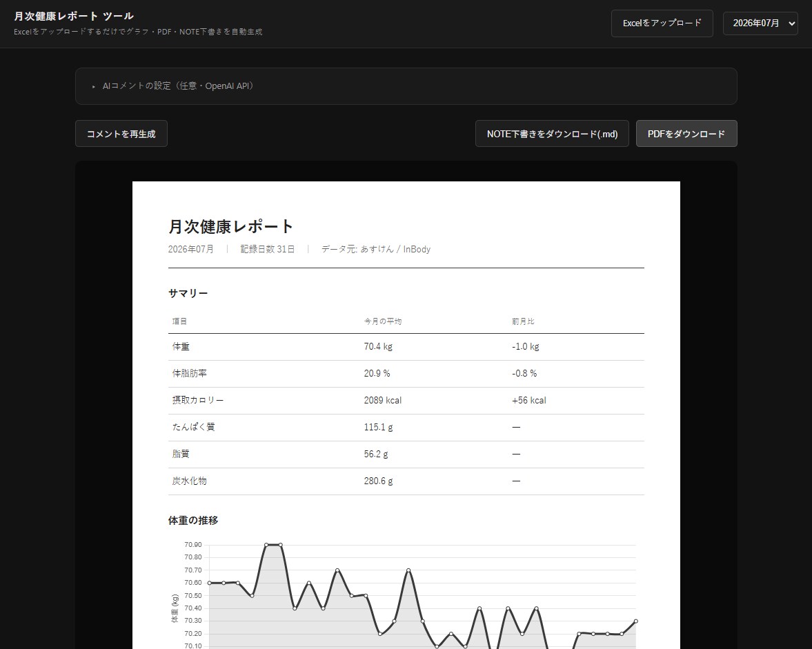This screenshot has height=649, width=812.
Task: Click the 摂取カロリー row label
Action: (x=198, y=401)
